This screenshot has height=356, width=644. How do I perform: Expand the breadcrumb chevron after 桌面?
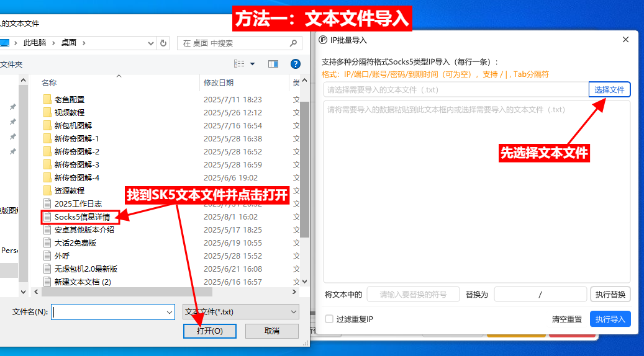[x=84, y=43]
